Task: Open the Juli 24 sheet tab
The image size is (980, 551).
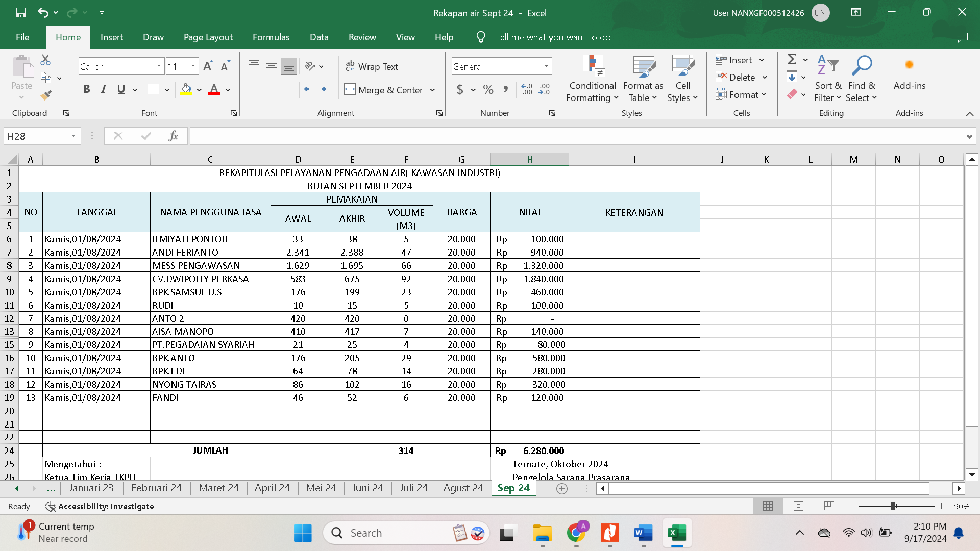Action: 414,488
